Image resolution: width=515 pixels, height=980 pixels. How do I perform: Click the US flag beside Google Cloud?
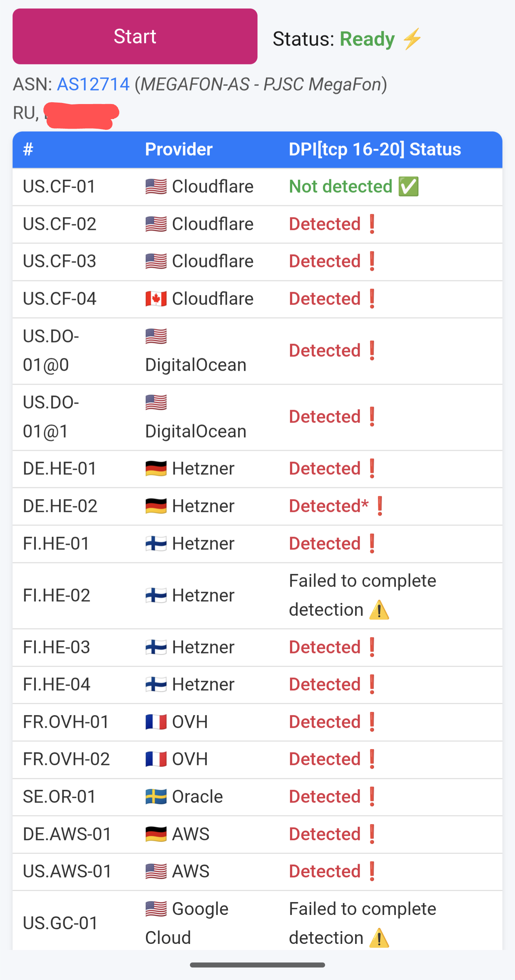coord(156,909)
